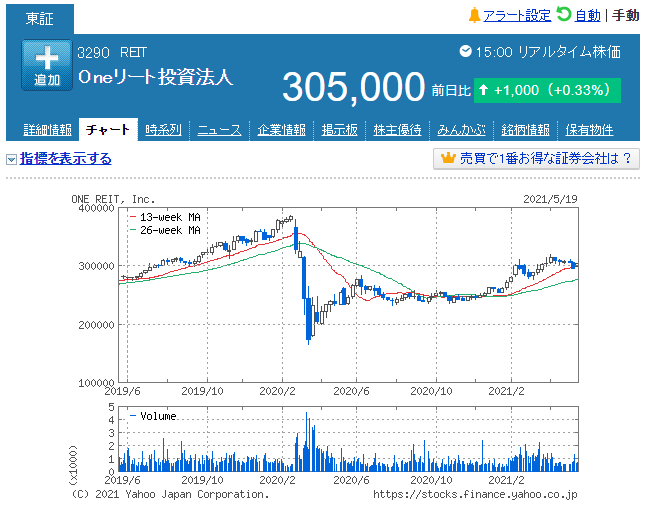Switch to 自動 refresh mode

588,15
